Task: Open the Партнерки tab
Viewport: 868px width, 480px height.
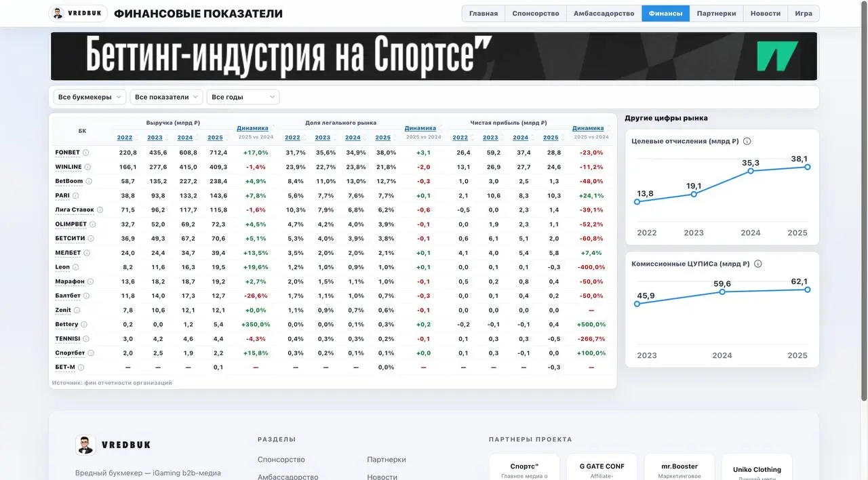Action: point(716,14)
